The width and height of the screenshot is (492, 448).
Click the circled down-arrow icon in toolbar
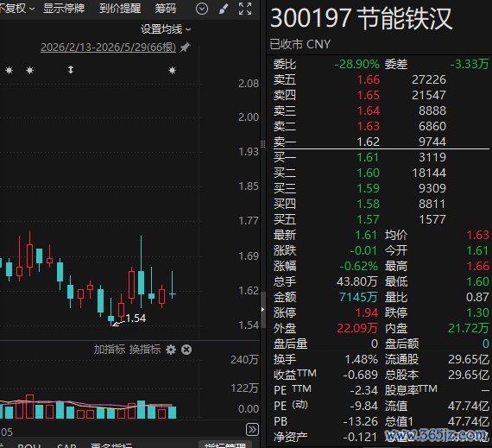[x=202, y=9]
